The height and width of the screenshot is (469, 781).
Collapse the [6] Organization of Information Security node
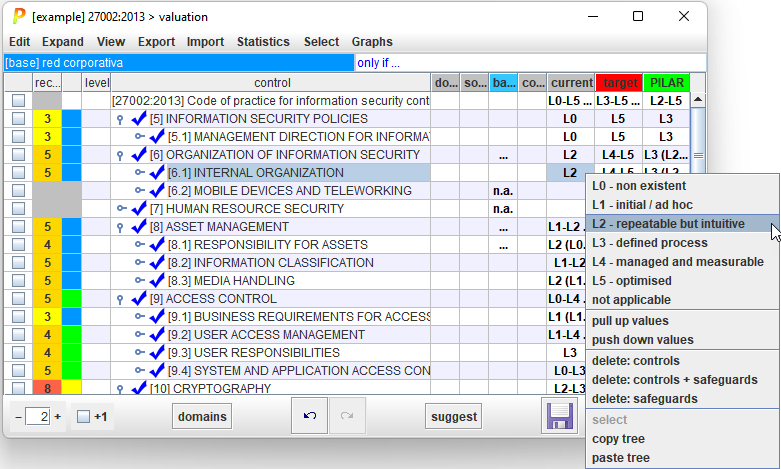tap(120, 155)
